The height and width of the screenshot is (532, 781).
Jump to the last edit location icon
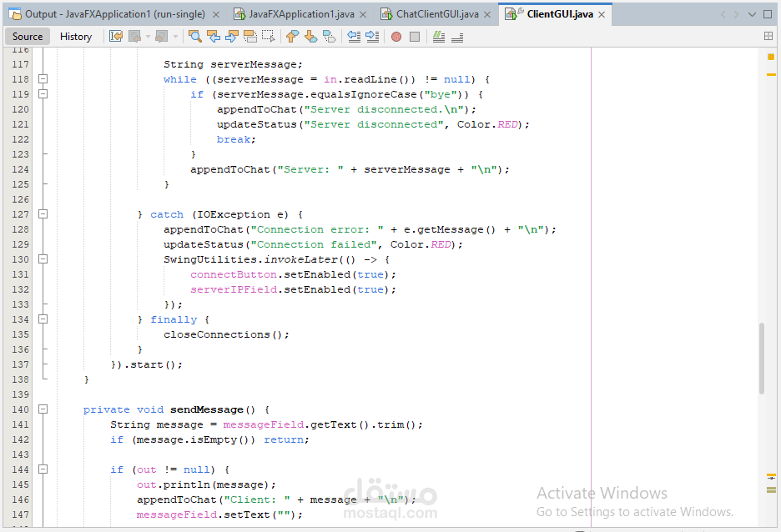[116, 37]
